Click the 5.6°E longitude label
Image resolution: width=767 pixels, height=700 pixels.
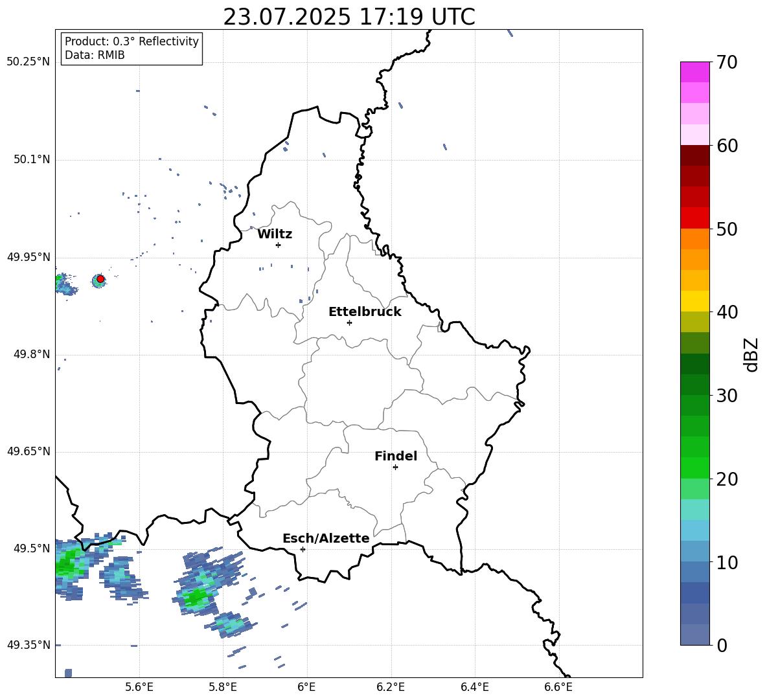139,687
